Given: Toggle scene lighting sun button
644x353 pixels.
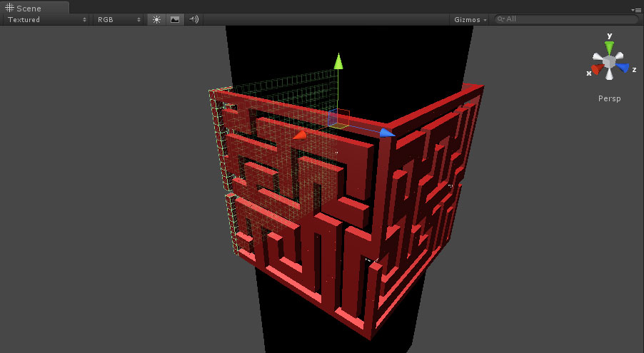Looking at the screenshot, I should (x=156, y=20).
